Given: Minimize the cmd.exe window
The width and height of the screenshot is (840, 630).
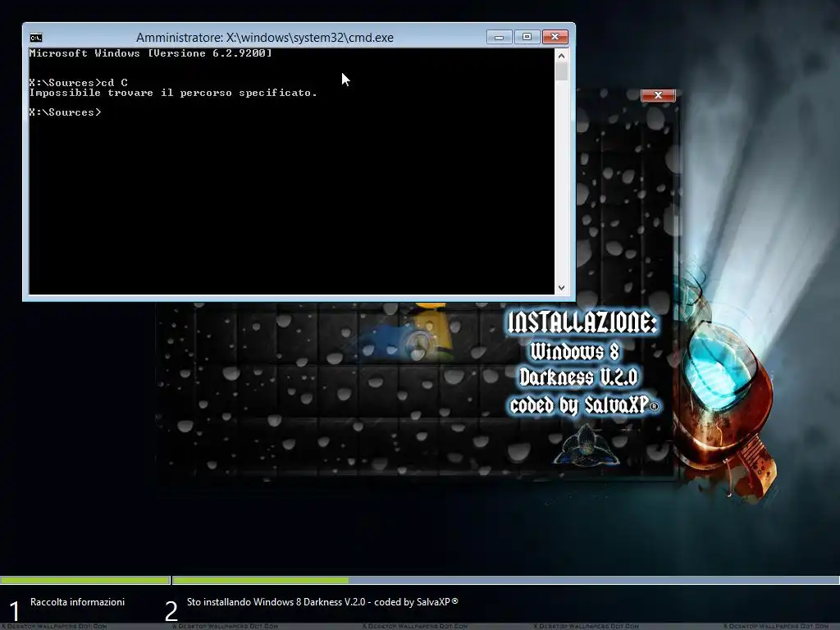Looking at the screenshot, I should click(x=499, y=37).
